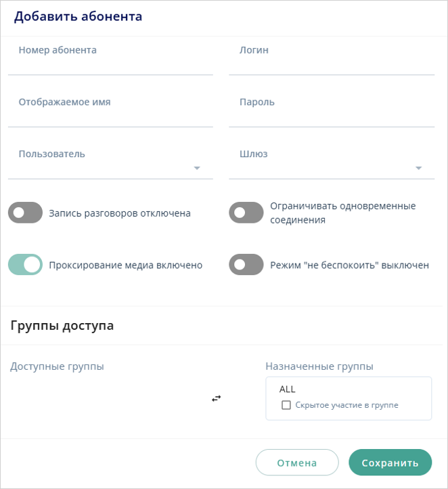The width and height of the screenshot is (448, 489).
Task: Disable media proxying toggle
Action: (x=25, y=265)
